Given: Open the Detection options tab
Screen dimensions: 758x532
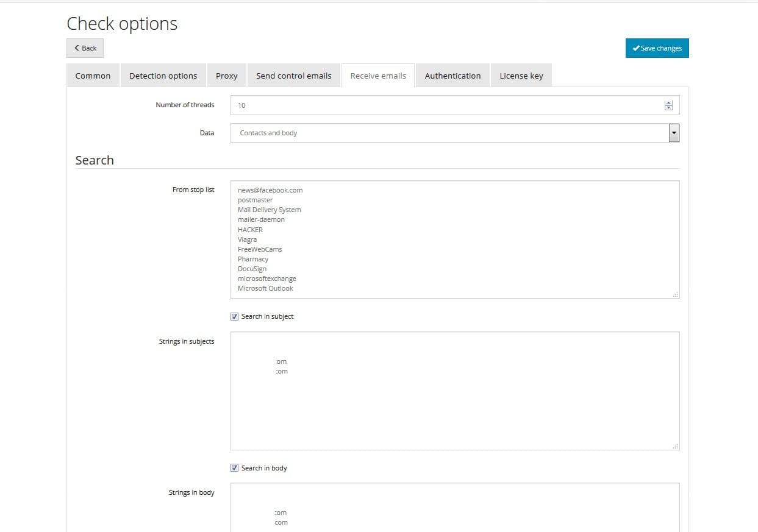Looking at the screenshot, I should (163, 76).
